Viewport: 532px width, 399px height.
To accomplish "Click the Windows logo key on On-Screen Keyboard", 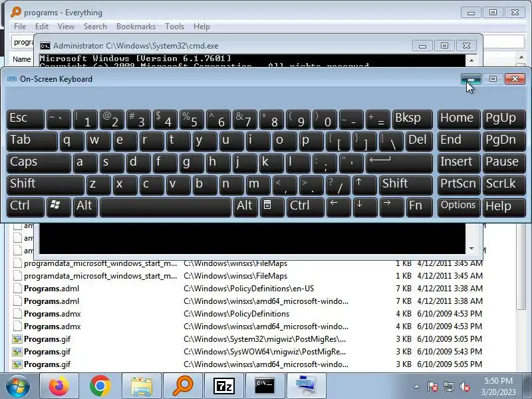I will tap(59, 206).
